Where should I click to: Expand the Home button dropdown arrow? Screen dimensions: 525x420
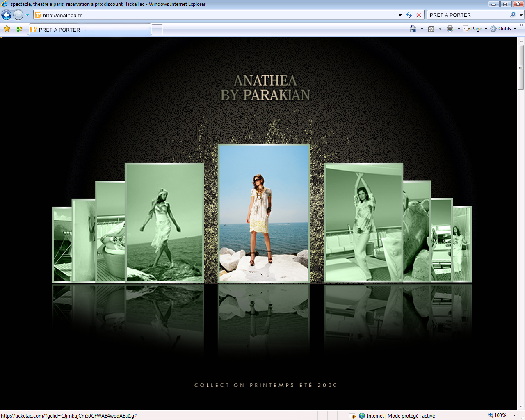tap(422, 29)
